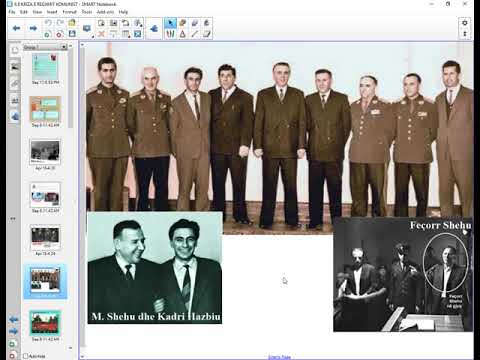Open the File menu

point(12,12)
